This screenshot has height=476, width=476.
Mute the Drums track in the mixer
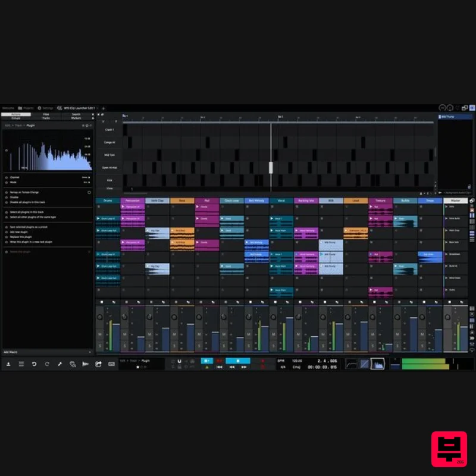pos(99,333)
